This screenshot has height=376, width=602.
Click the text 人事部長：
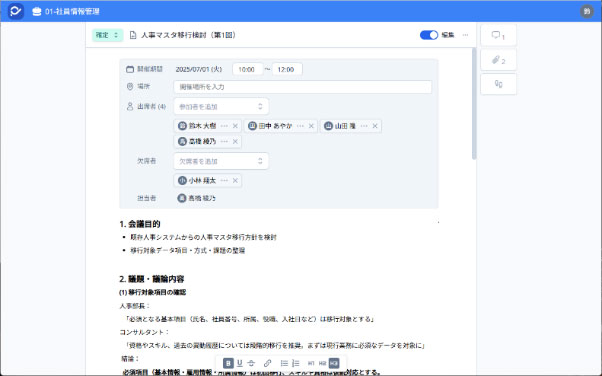tap(135, 306)
